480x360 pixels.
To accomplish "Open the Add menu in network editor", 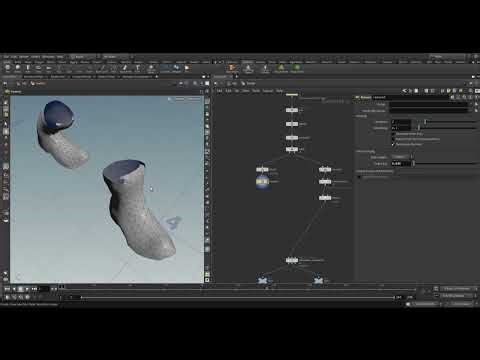I will [219, 91].
